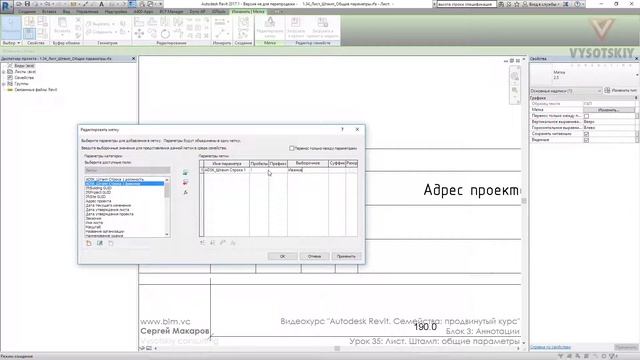Open the Revit application menu button
The image size is (640, 360).
tap(6, 6)
